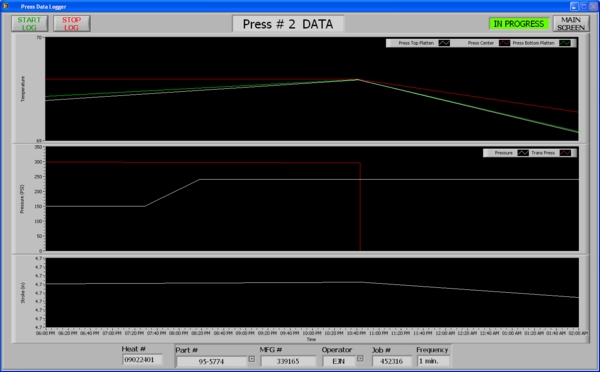Click the MFG # field showing 339165

pyautogui.click(x=288, y=361)
